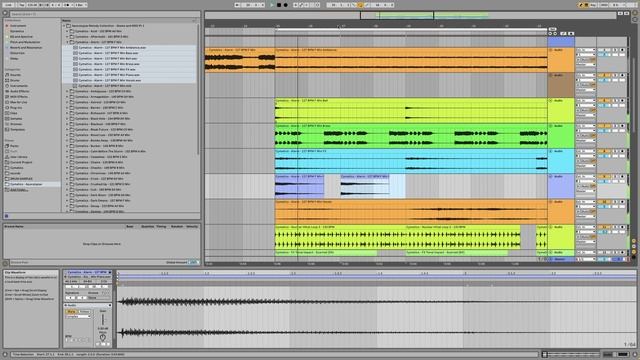Click the Global Amount value field
This screenshot has height=360, width=640.
tap(193, 262)
